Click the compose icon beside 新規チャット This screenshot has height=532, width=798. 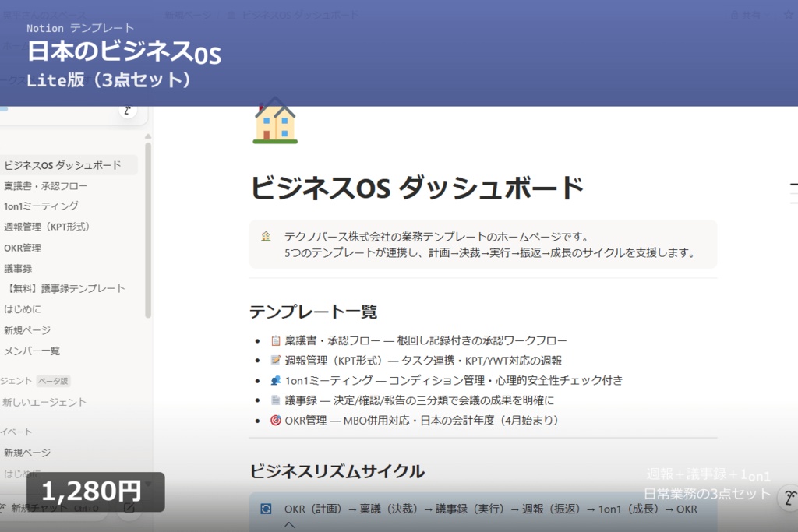click(130, 509)
